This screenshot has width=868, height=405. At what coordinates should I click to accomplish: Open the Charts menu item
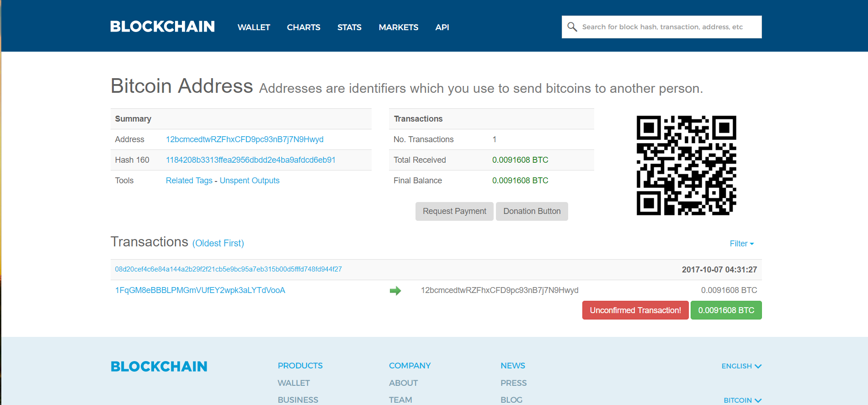(x=304, y=27)
